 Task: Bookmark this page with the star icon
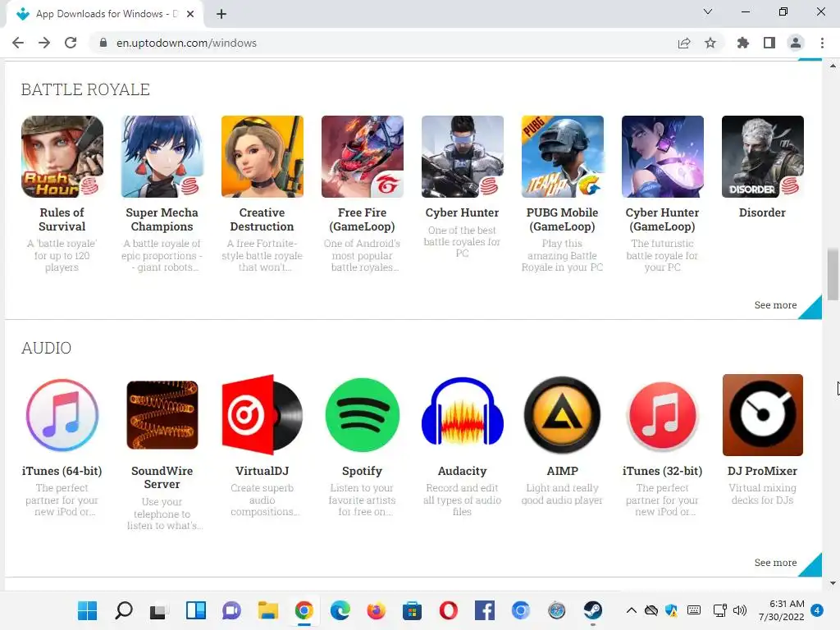click(x=710, y=43)
